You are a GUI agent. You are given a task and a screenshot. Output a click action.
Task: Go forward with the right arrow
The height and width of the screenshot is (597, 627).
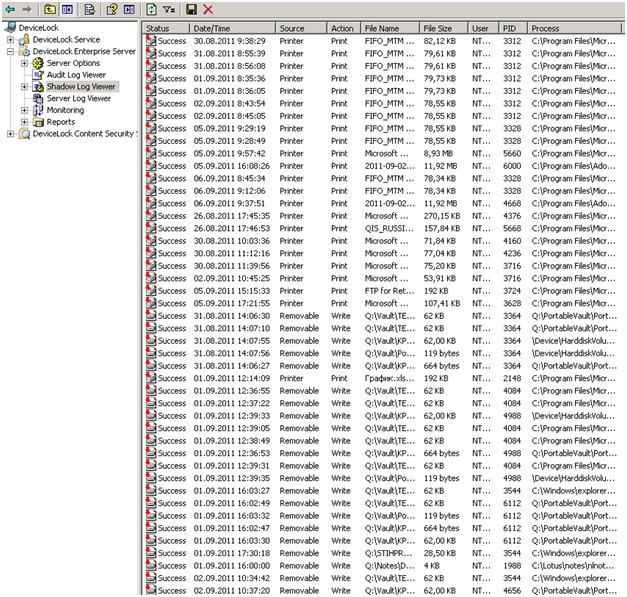tap(27, 9)
